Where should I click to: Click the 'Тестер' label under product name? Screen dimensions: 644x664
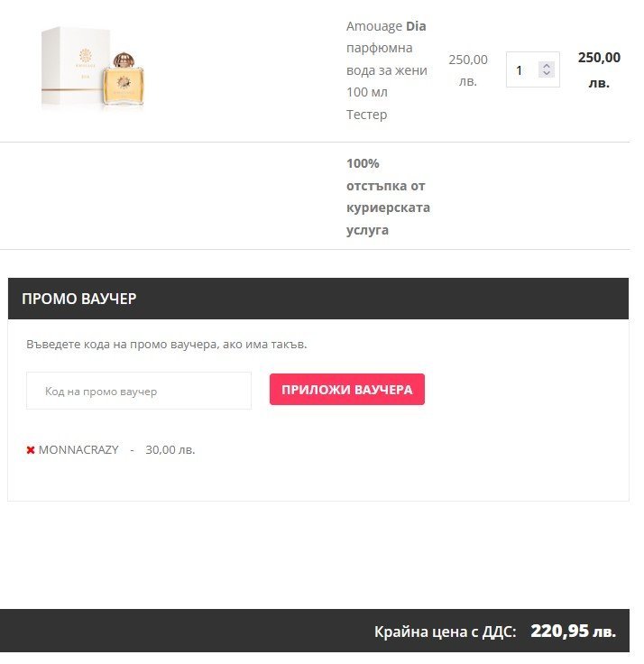tap(366, 115)
